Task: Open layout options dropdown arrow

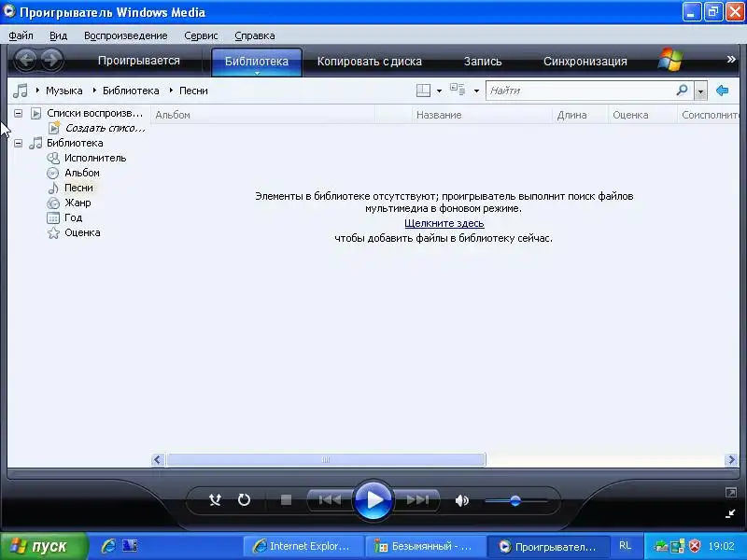Action: click(439, 91)
